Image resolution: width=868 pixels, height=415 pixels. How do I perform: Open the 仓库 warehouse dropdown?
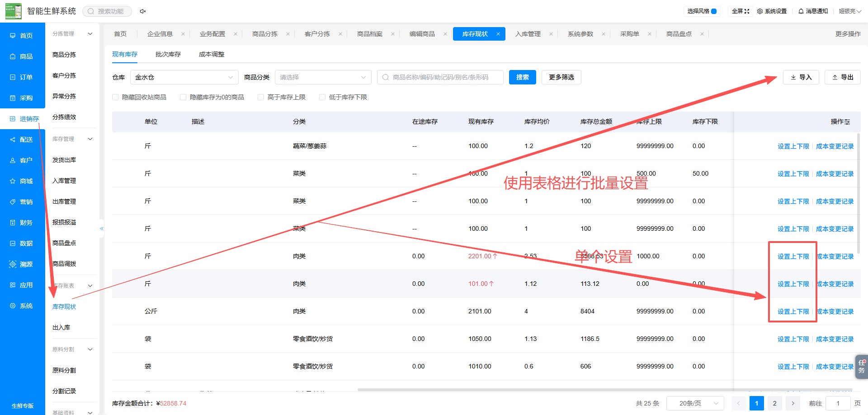pos(184,77)
